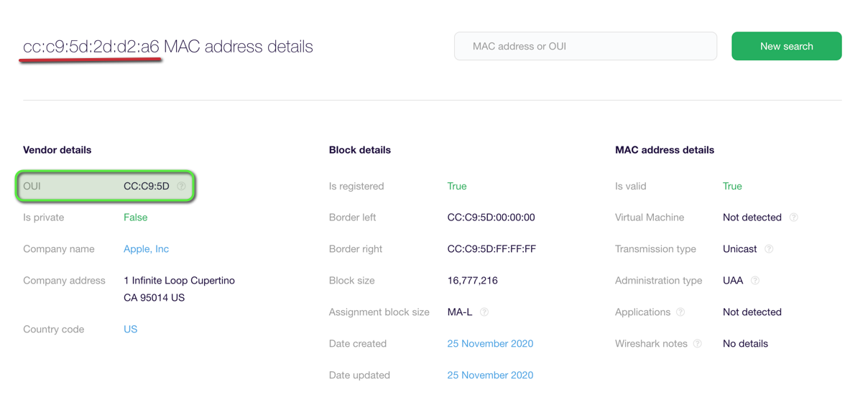The width and height of the screenshot is (868, 397).
Task: Click the help icon beside the OUI value
Action: click(x=182, y=186)
